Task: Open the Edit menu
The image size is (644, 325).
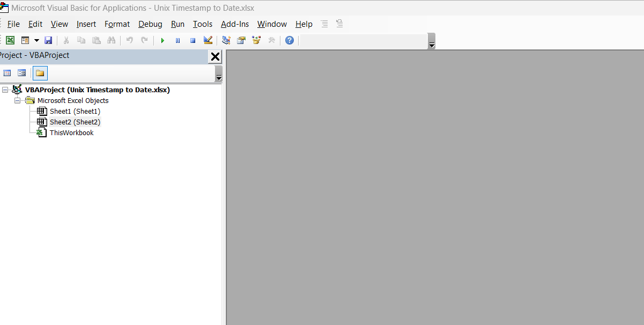Action: (35, 24)
